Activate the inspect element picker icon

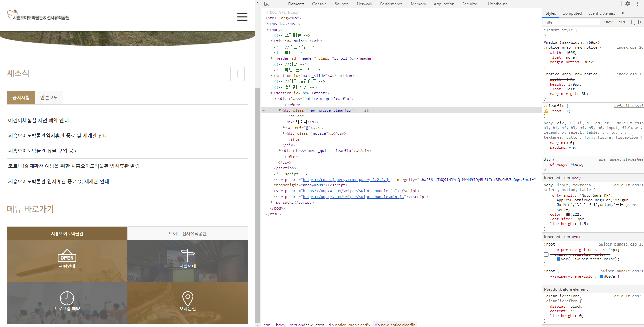pos(267,4)
